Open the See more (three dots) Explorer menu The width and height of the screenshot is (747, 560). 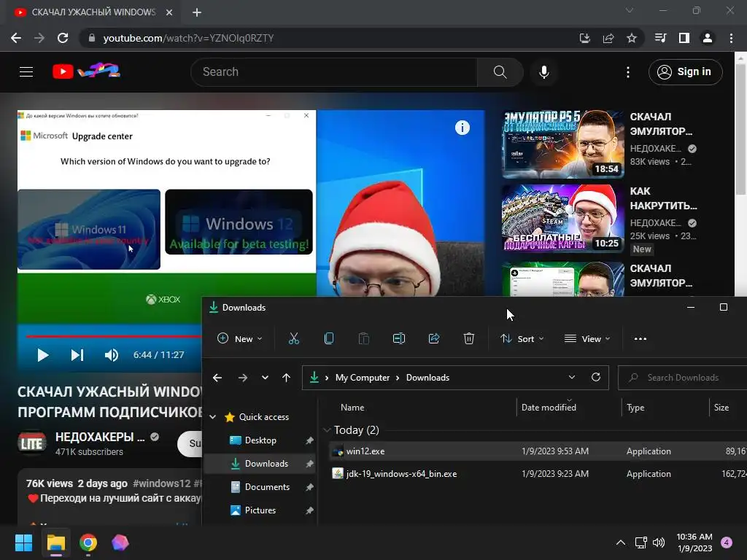click(x=640, y=338)
